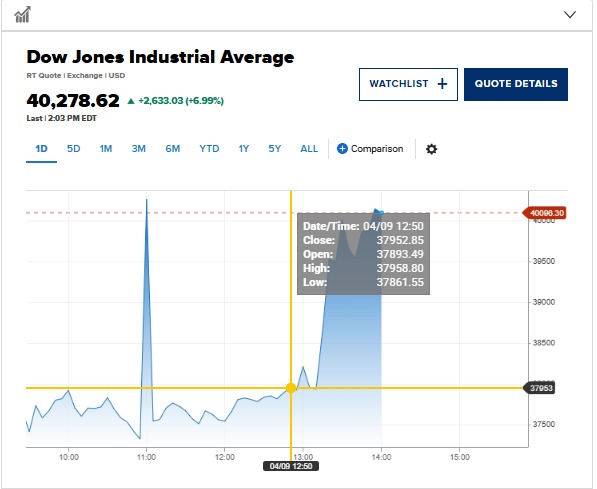Click the Dow Jones Industrial Average title
The image size is (597, 489).
tap(160, 57)
